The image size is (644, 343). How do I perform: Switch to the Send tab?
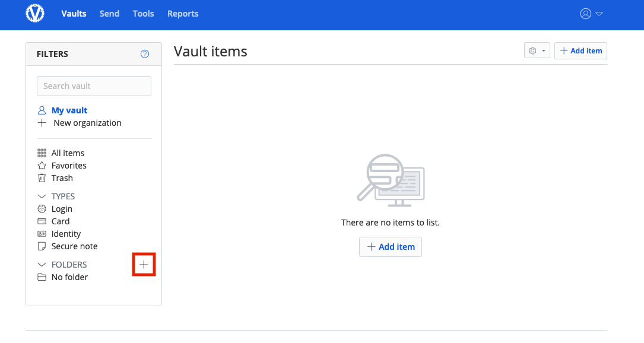[109, 14]
